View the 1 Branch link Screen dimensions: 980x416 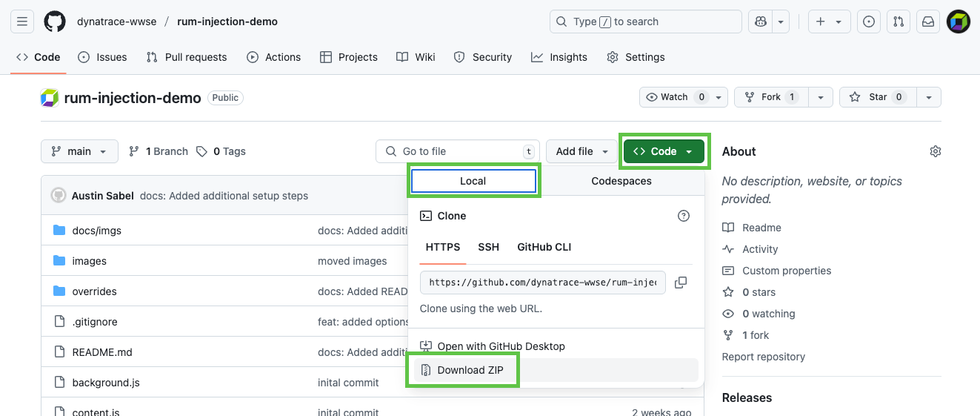point(159,151)
